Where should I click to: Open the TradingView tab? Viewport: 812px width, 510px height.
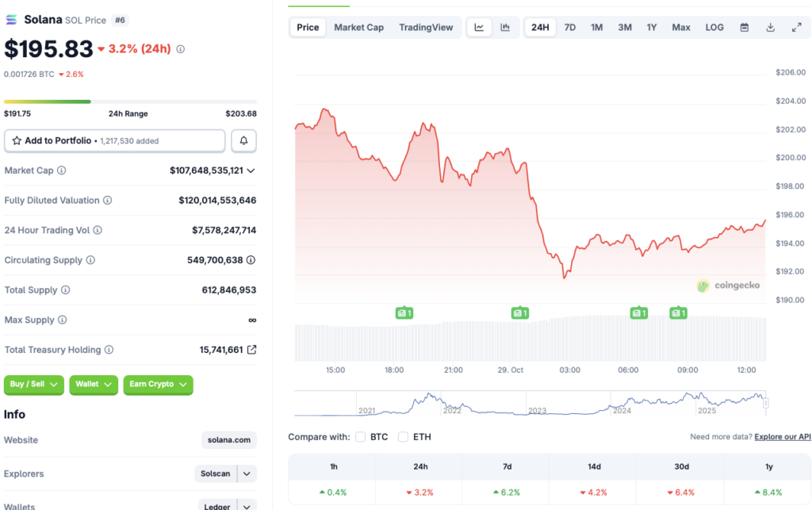[426, 26]
